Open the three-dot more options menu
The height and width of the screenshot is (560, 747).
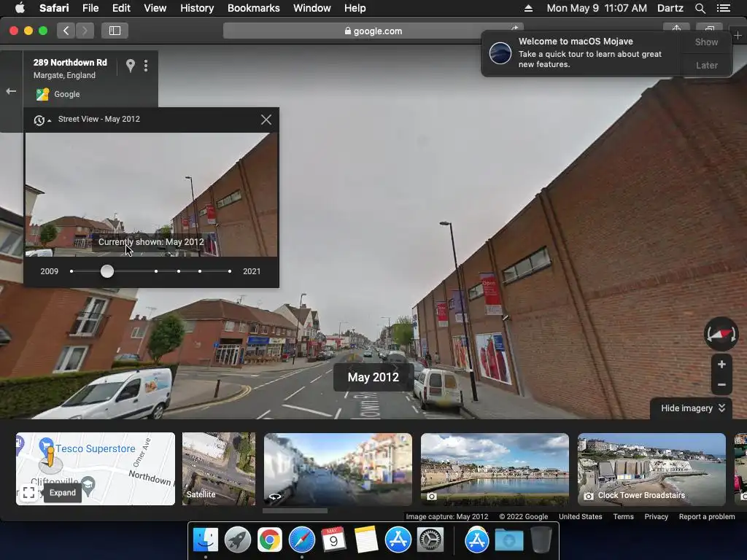(146, 66)
